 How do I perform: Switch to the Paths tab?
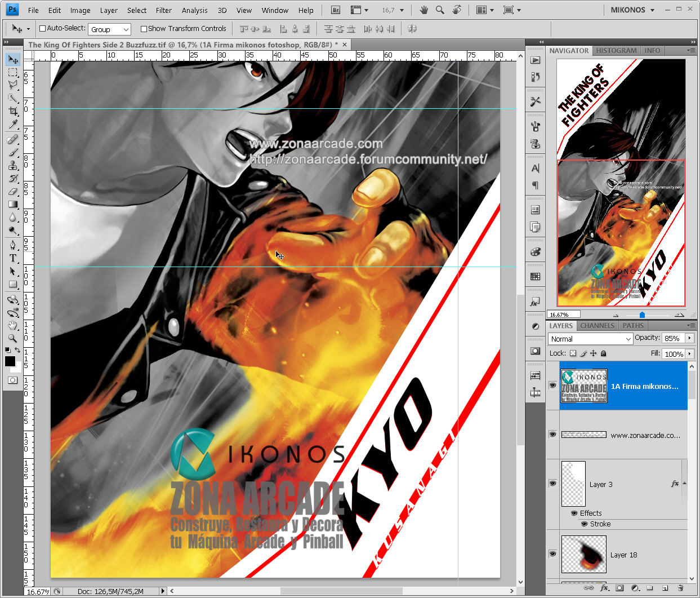click(633, 326)
